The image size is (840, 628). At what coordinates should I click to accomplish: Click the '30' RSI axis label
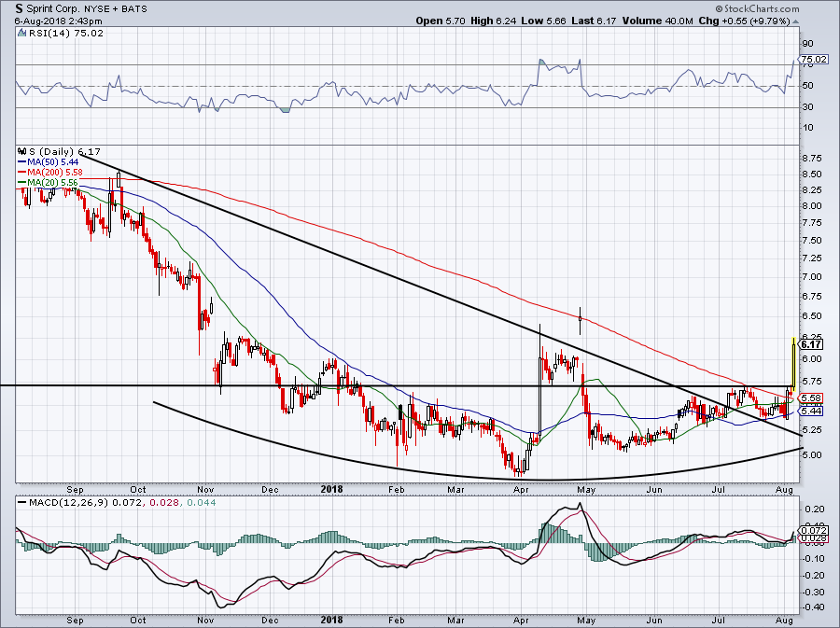[807, 107]
